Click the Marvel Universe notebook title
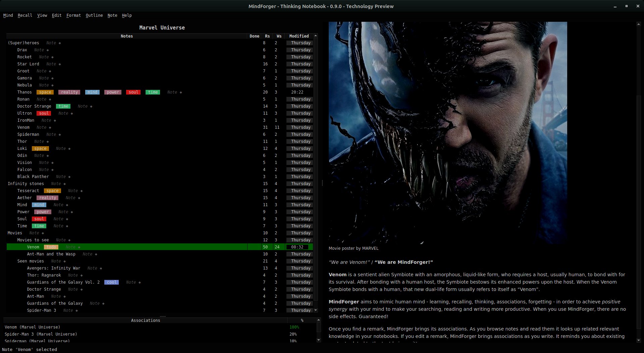This screenshot has width=644, height=353. [x=162, y=28]
